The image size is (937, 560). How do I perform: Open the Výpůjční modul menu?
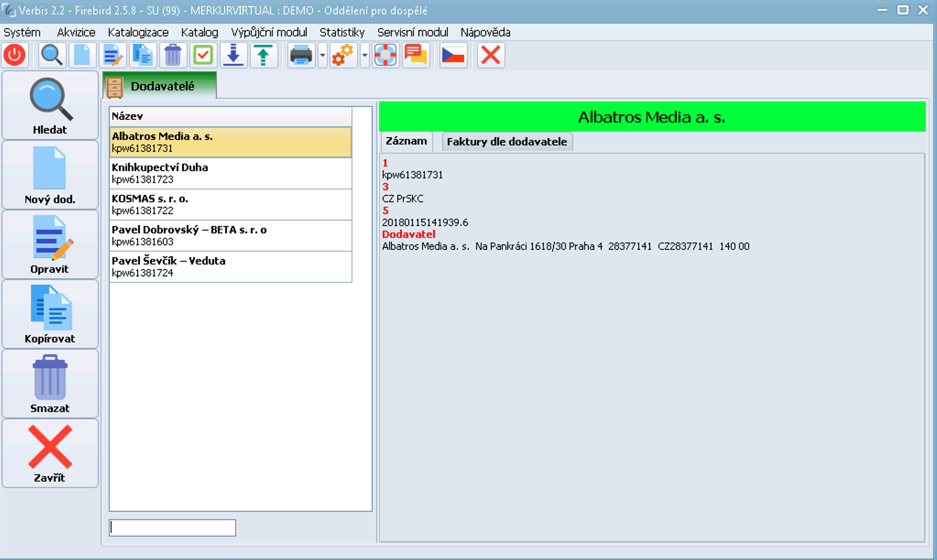point(269,33)
